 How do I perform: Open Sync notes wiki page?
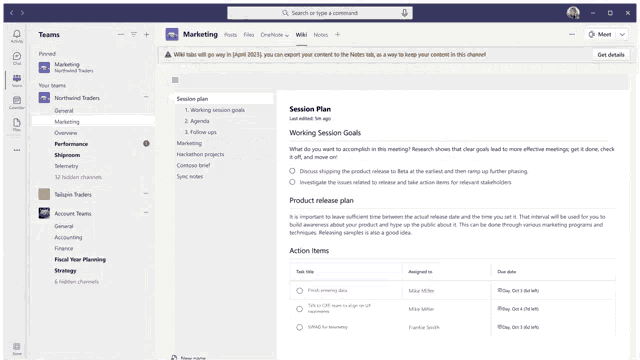coord(189,176)
